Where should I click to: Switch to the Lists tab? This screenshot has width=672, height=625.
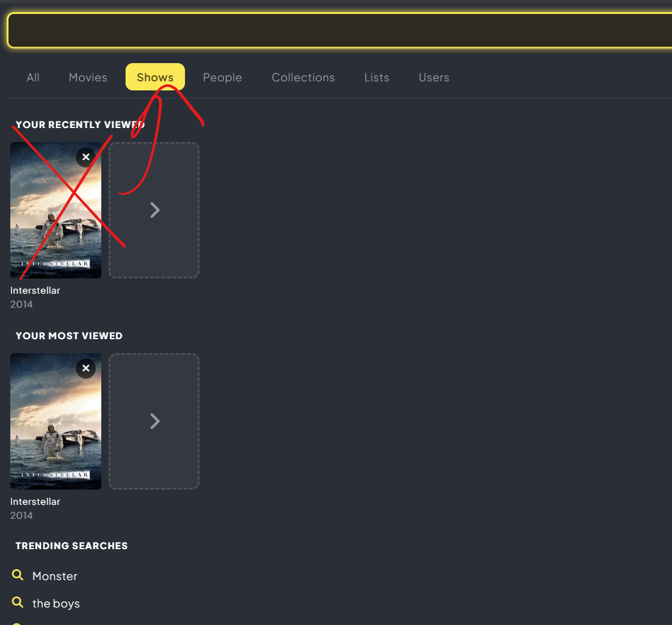377,77
